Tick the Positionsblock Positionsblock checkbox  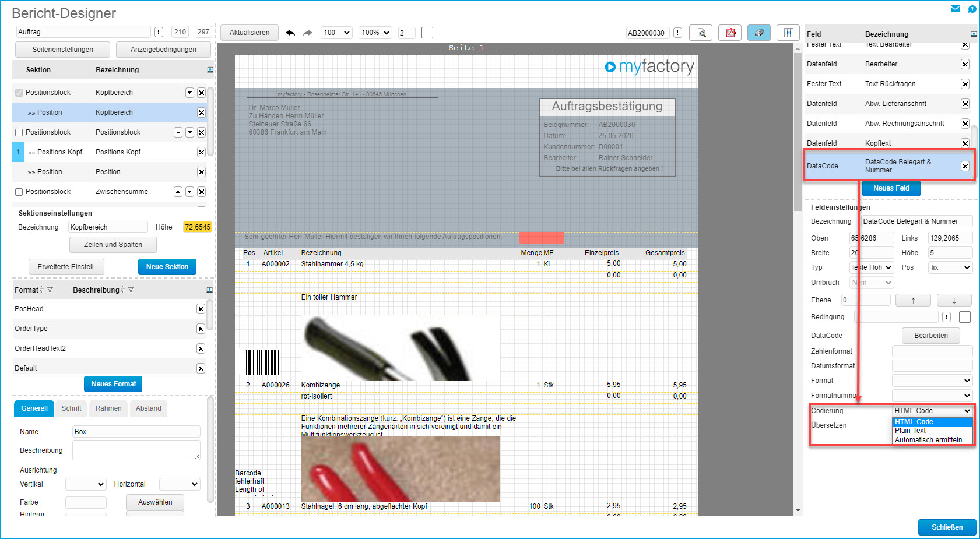click(x=19, y=132)
